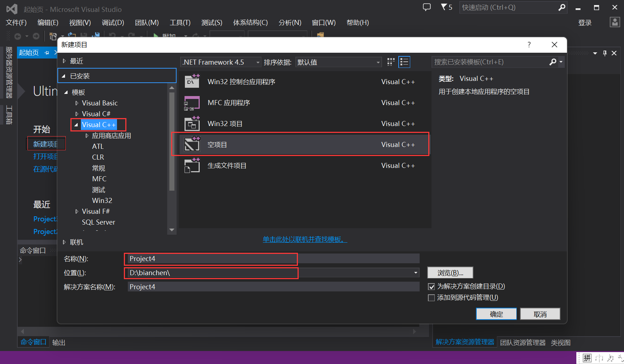Click the template tree scroll down arrow

(x=172, y=230)
